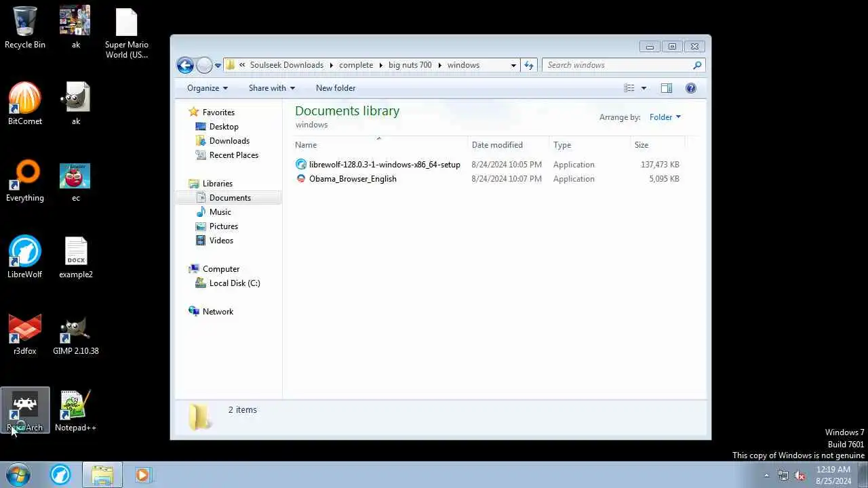
Task: Open the recent pages dropdown arrow
Action: [218, 66]
